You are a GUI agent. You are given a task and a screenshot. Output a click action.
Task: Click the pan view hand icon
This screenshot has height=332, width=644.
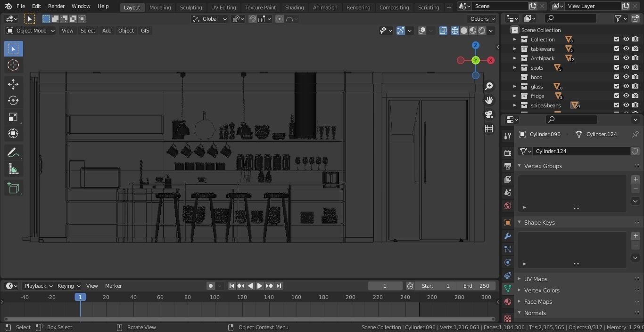pyautogui.click(x=489, y=100)
